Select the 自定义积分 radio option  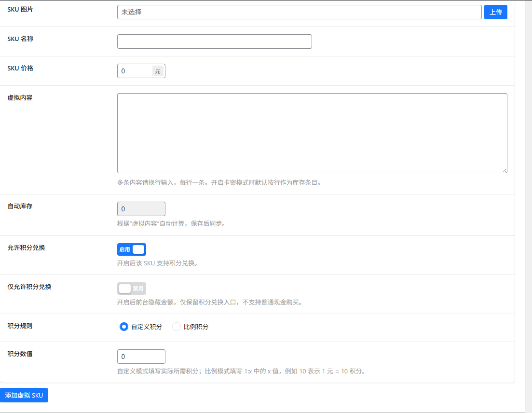124,327
